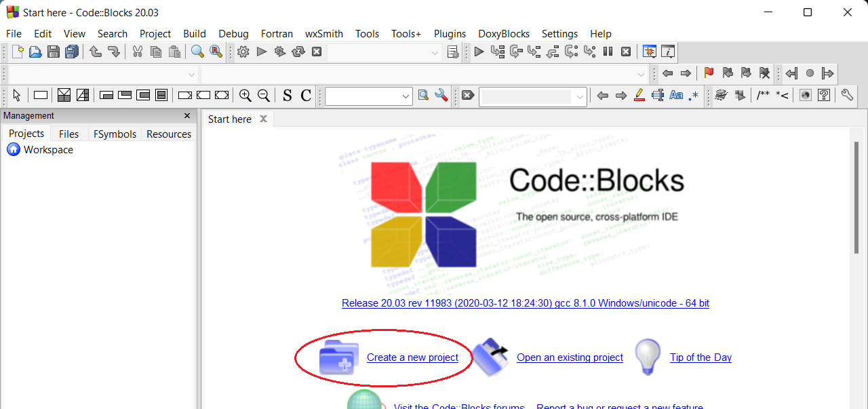Create a new file from the toolbar
The height and width of the screenshot is (409, 868).
click(18, 52)
